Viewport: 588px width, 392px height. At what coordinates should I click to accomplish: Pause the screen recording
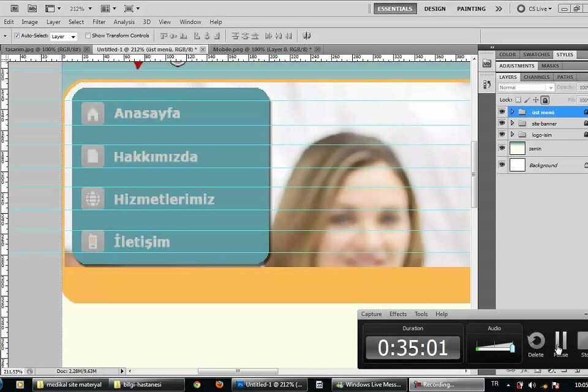pyautogui.click(x=560, y=341)
